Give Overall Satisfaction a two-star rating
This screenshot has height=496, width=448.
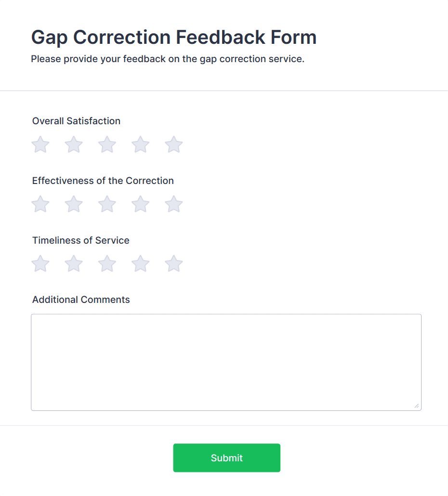[x=74, y=144]
